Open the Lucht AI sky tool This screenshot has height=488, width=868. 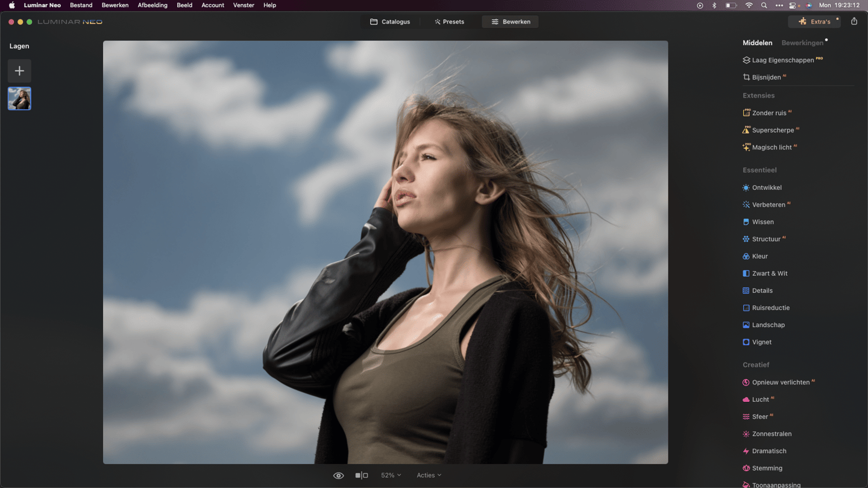[758, 399]
